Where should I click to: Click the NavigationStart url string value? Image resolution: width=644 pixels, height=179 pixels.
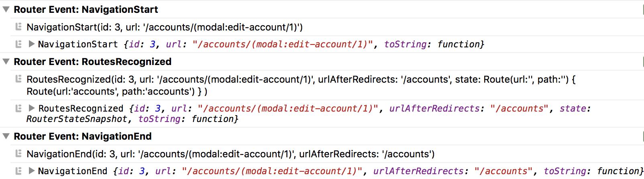coord(283,44)
